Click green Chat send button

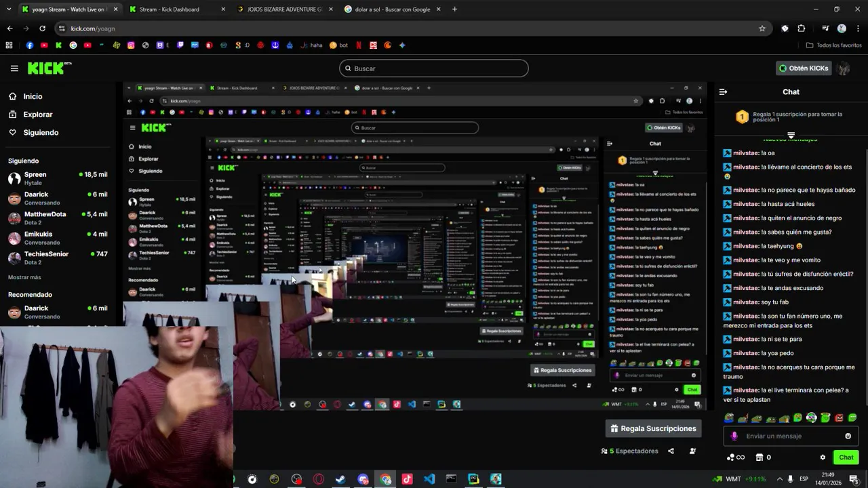click(846, 457)
